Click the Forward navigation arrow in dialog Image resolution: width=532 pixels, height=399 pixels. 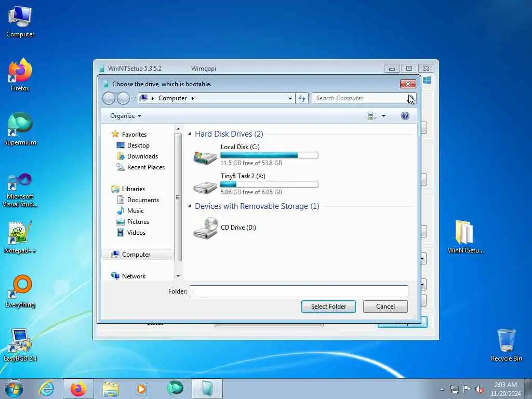123,98
